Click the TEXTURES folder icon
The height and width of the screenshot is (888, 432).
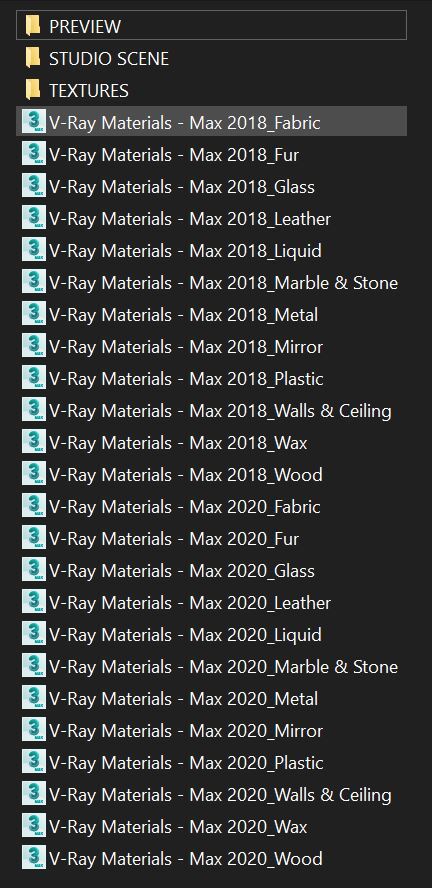33,90
